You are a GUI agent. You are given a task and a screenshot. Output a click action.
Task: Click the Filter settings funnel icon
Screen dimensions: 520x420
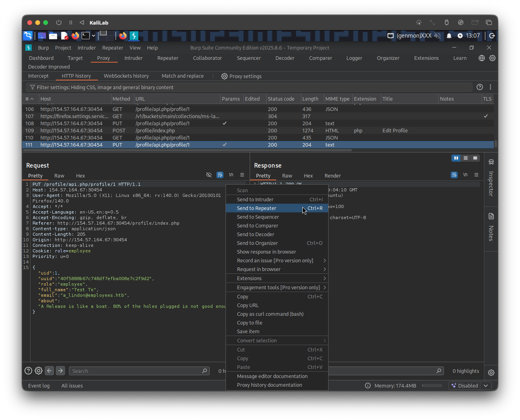[32, 87]
